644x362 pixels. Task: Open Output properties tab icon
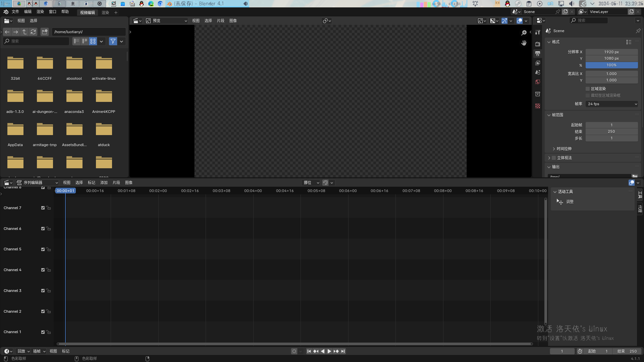pos(538,54)
